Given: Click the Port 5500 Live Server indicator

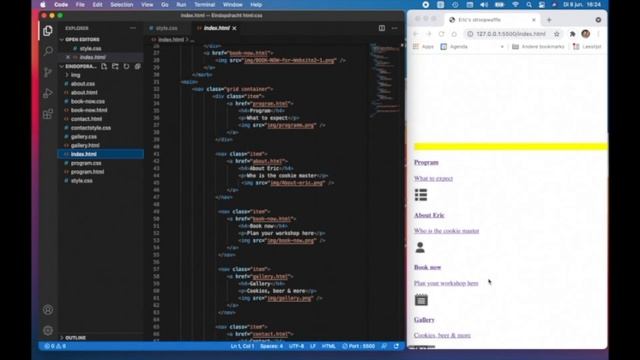Looking at the screenshot, I should (358, 346).
